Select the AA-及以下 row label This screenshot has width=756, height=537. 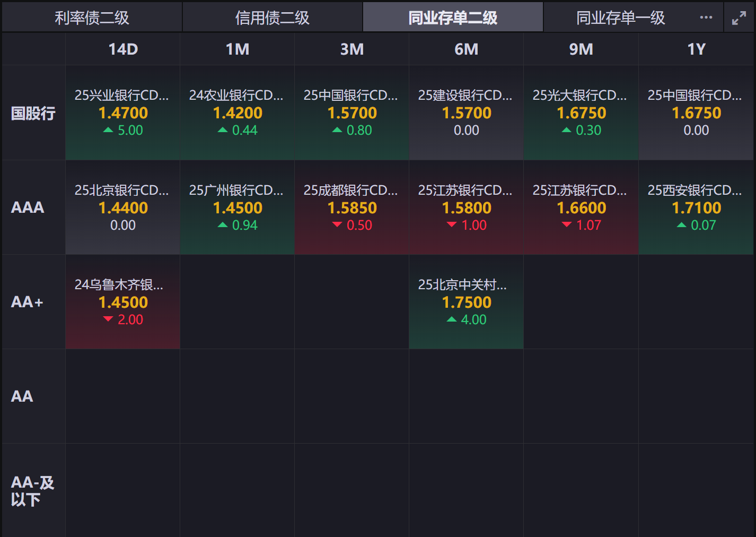33,491
